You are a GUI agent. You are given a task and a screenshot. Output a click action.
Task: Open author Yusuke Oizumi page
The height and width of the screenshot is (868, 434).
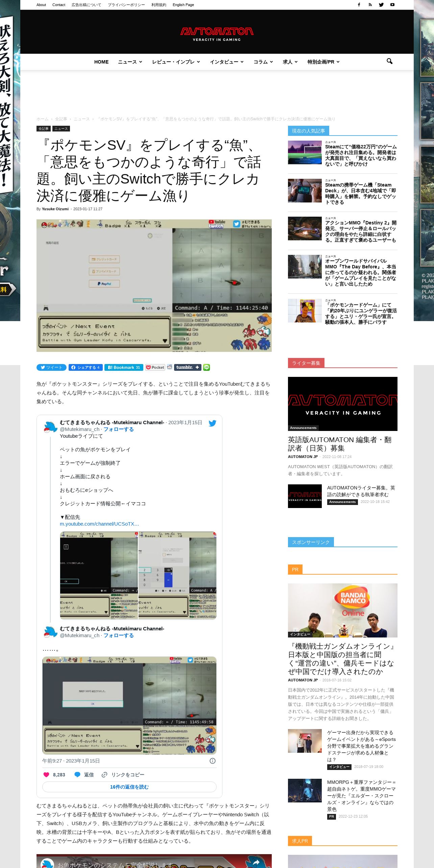[55, 209]
